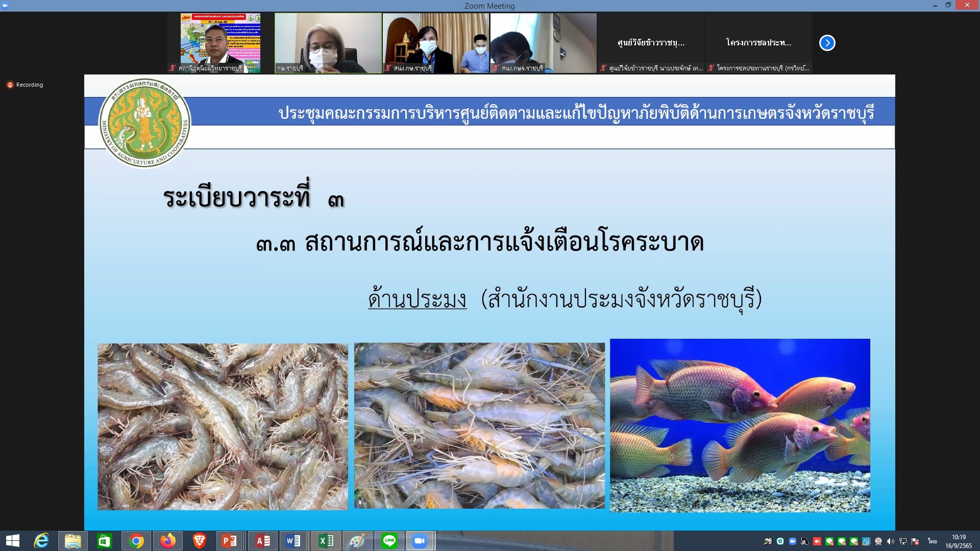Image resolution: width=980 pixels, height=551 pixels.
Task: Show next participants with blue arrow button
Action: (827, 43)
